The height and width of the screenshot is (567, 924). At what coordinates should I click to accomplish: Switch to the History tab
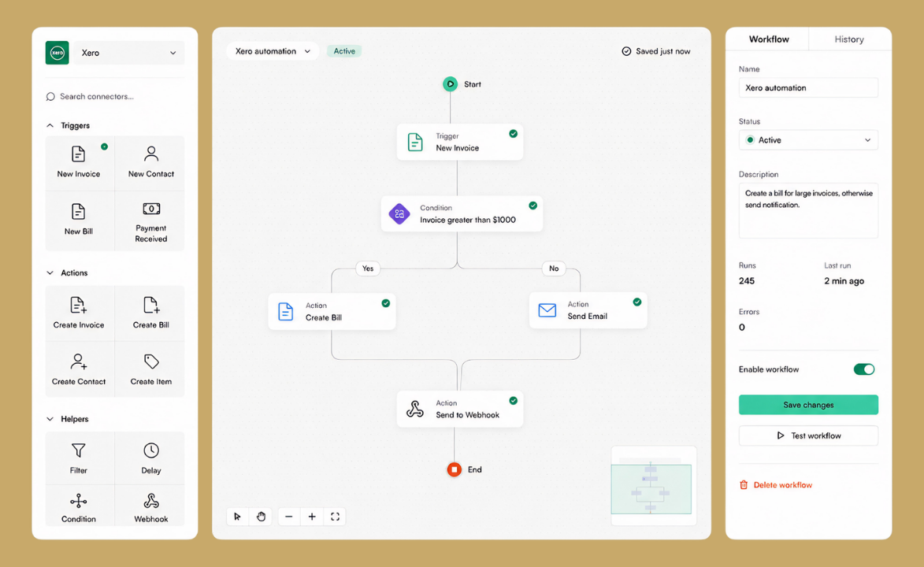[849, 39]
